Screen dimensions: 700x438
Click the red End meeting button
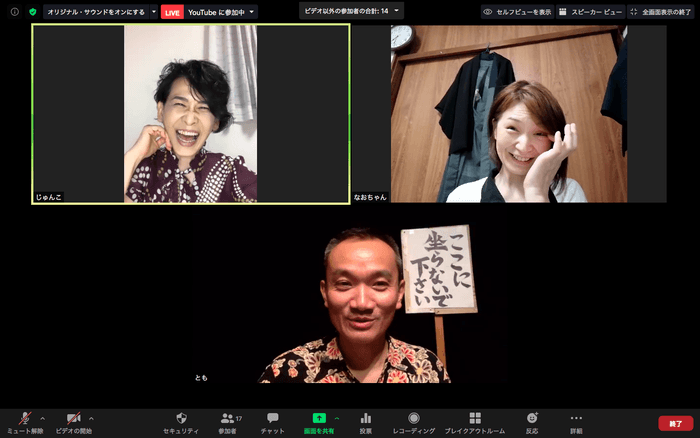point(675,423)
